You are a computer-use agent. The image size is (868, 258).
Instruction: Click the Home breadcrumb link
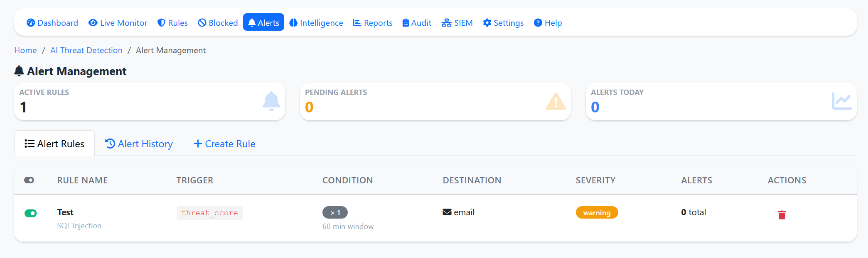tap(25, 50)
